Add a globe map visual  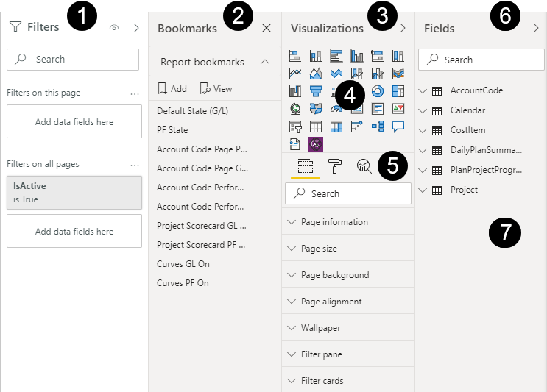tap(295, 109)
